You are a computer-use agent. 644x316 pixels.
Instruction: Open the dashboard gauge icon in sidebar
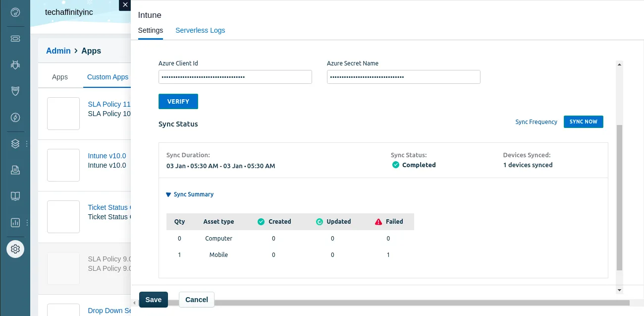[15, 12]
